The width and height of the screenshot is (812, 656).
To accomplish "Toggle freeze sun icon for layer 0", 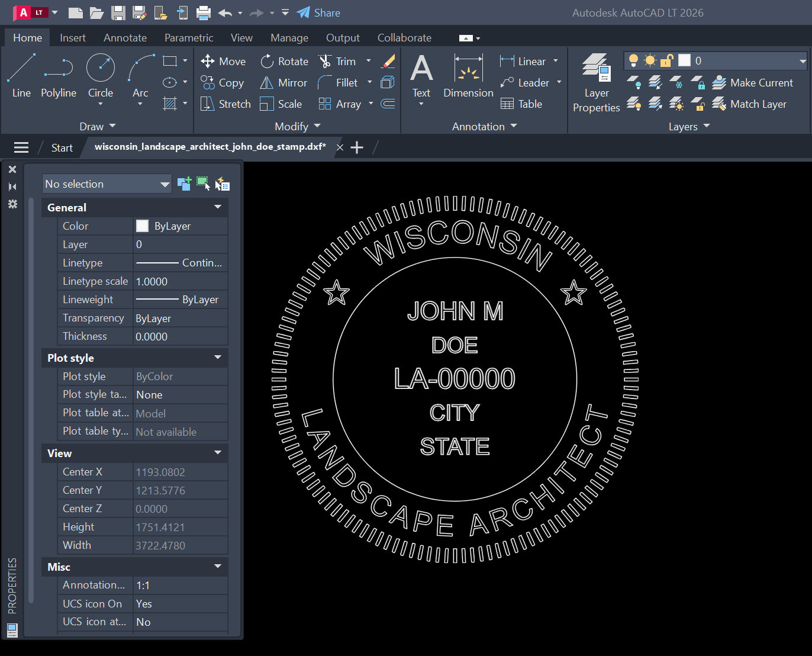I will tap(650, 60).
